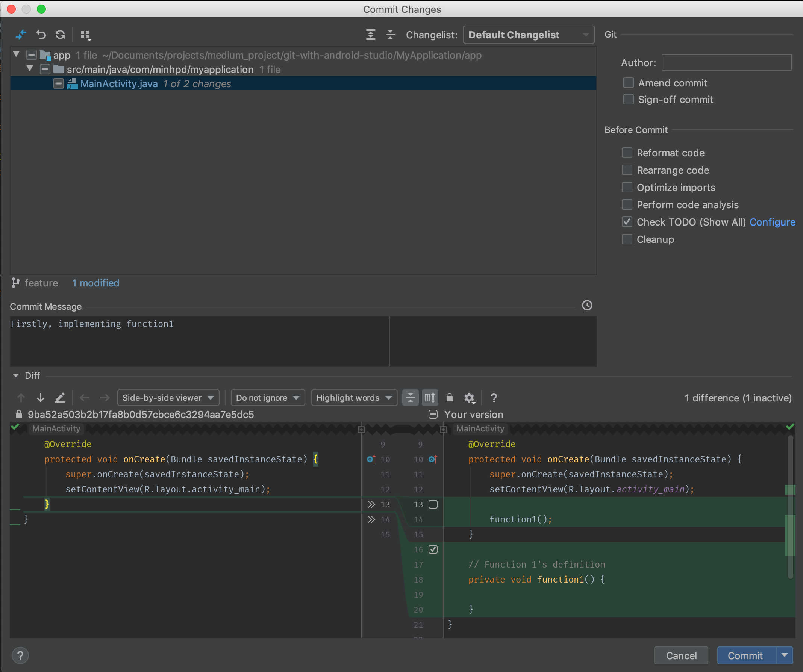Enable the Amend commit checkbox

pos(628,83)
